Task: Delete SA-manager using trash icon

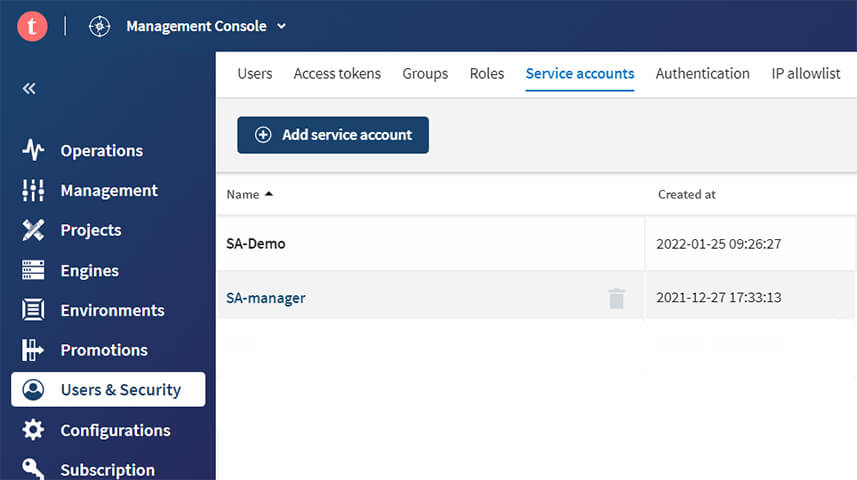Action: [617, 298]
